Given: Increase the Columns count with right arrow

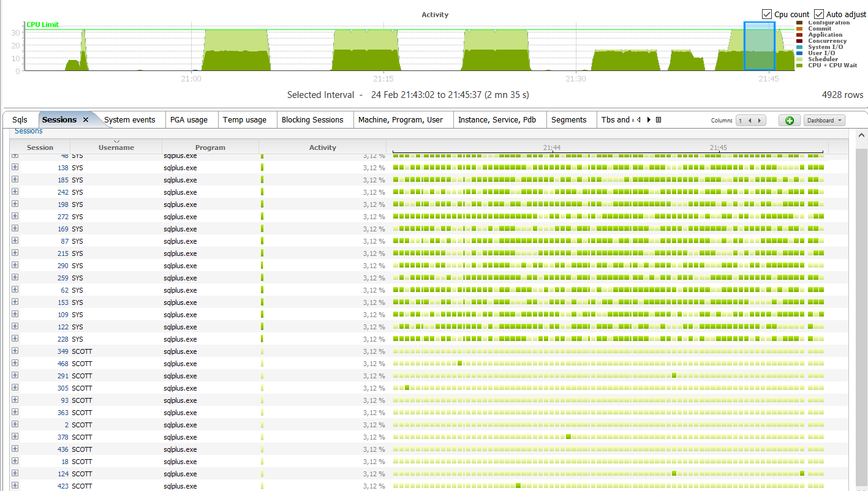Looking at the screenshot, I should tap(760, 121).
